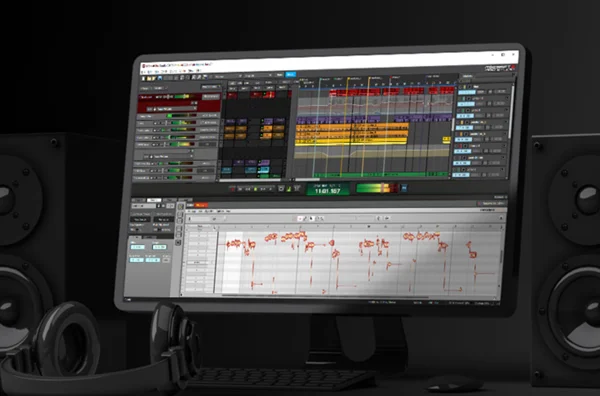Click the upper-right cyan field in sound panel
The height and width of the screenshot is (396, 600).
point(159,247)
